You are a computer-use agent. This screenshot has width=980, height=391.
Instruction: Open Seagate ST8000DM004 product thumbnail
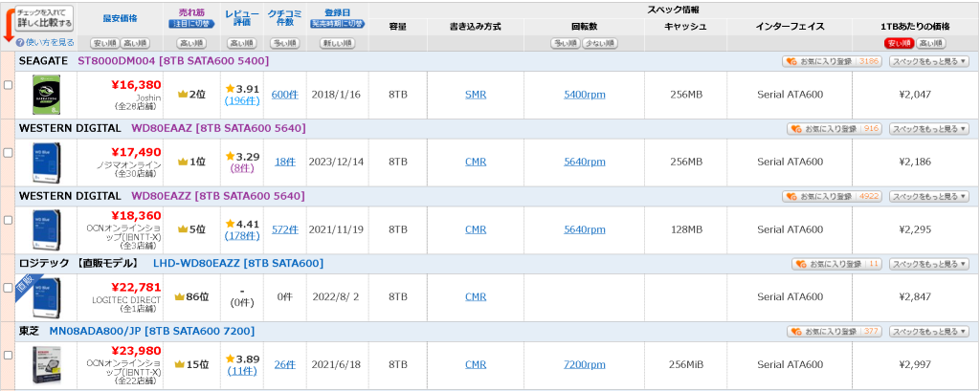(46, 95)
